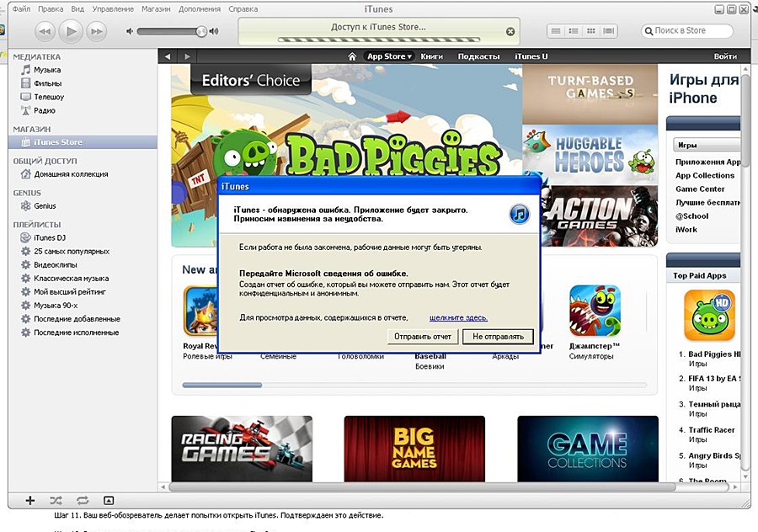This screenshot has width=758, height=532.
Task: Switch to song list view icon
Action: click(556, 31)
